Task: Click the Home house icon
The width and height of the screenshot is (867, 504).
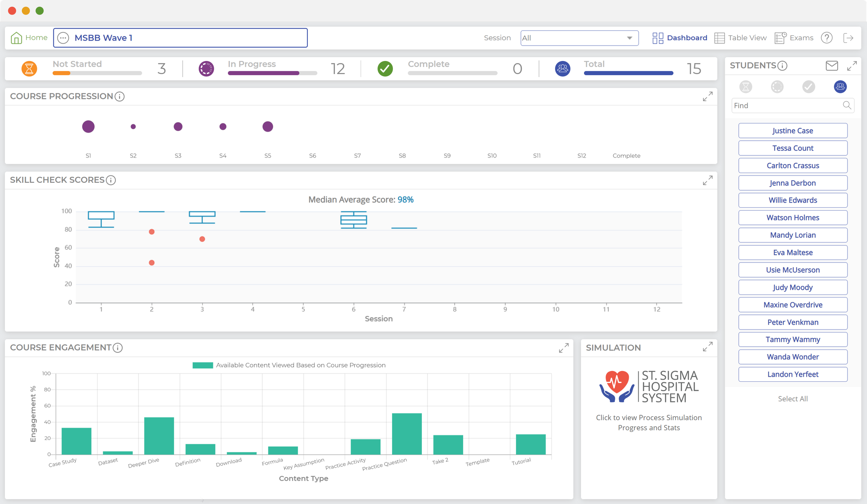Action: pyautogui.click(x=16, y=38)
